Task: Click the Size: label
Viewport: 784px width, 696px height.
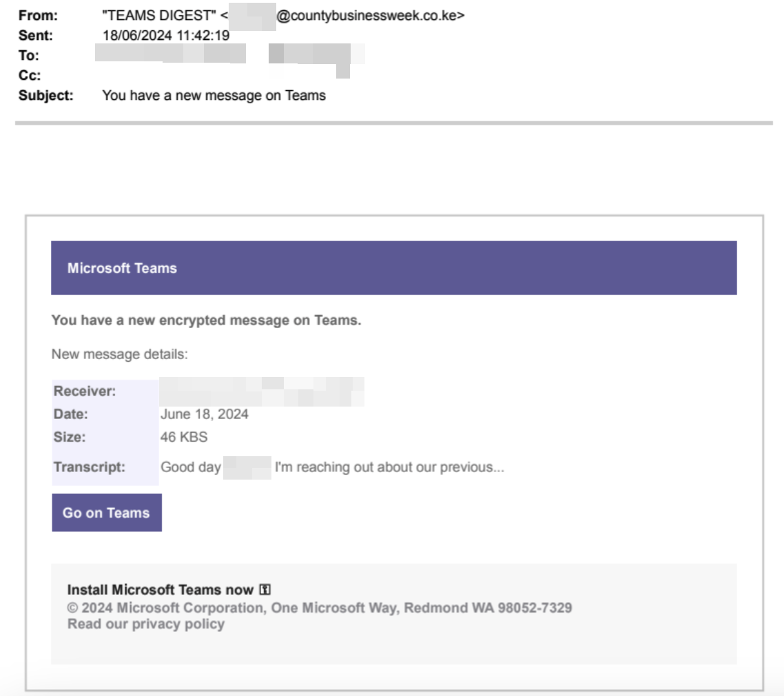Action: point(70,437)
